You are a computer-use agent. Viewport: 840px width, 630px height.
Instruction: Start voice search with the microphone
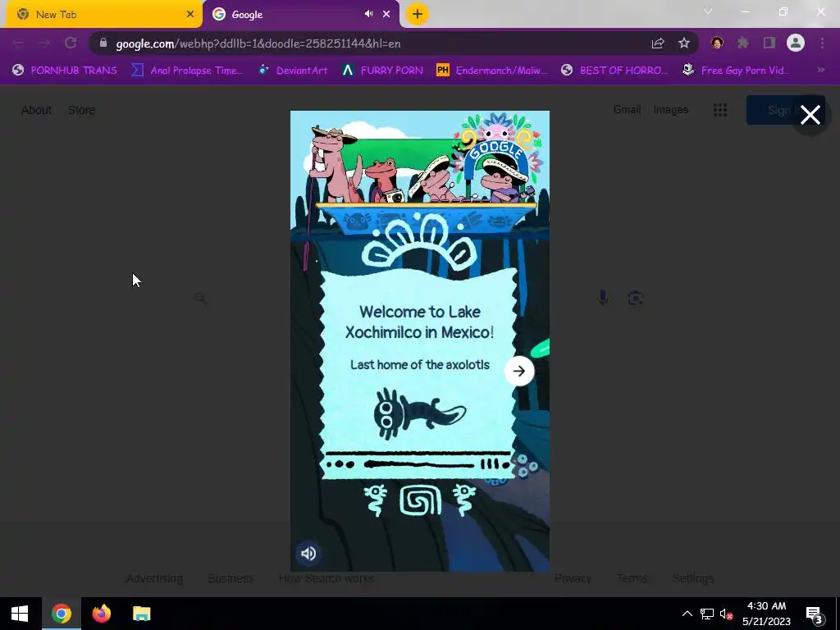tap(603, 298)
